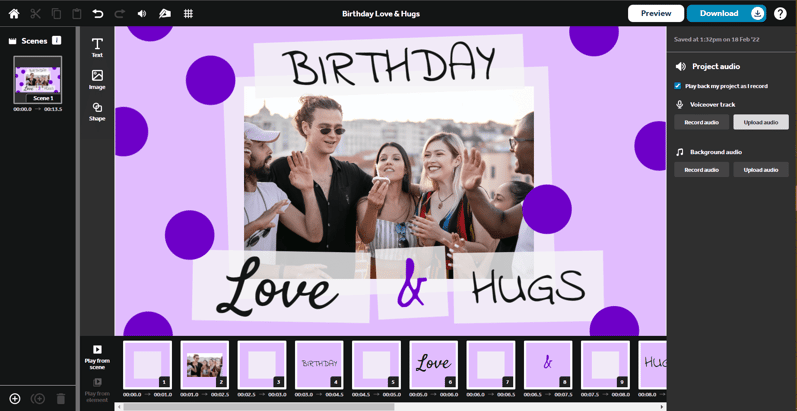Select timeline element 2 with the photo
This screenshot has width=797, height=411.
click(205, 365)
